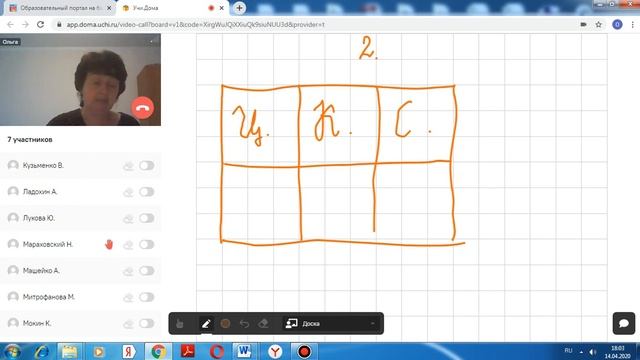Viewport: 640px width, 360px height.
Task: Select the pen drawing tool
Action: click(x=206, y=324)
